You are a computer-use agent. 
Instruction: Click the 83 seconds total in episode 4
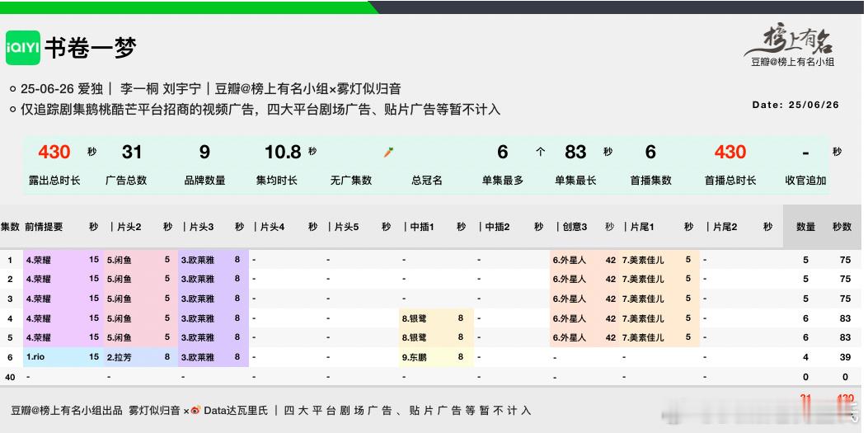[845, 318]
